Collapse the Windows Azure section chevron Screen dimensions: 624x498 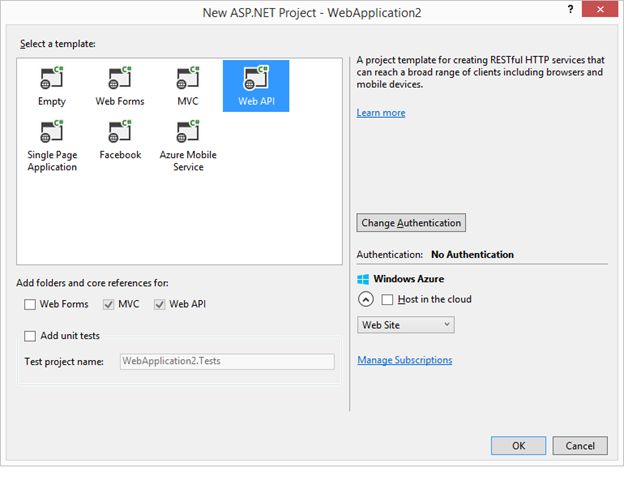[366, 299]
